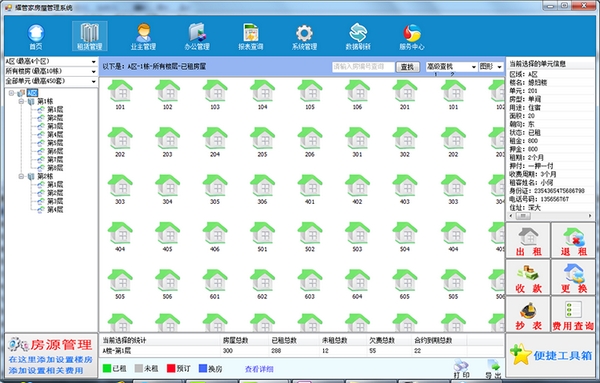Open the A区(最高4个区) dropdown
600x383 pixels.
pyautogui.click(x=51, y=61)
